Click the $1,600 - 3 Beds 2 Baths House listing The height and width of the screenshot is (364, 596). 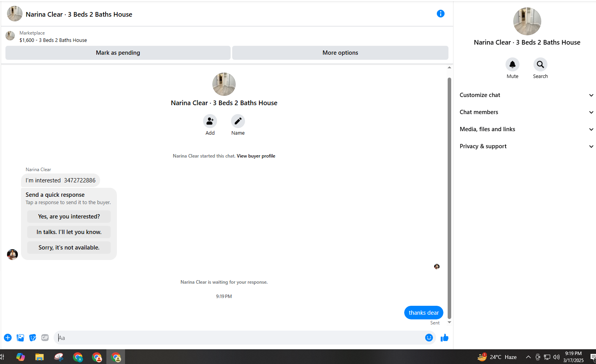[53, 40]
